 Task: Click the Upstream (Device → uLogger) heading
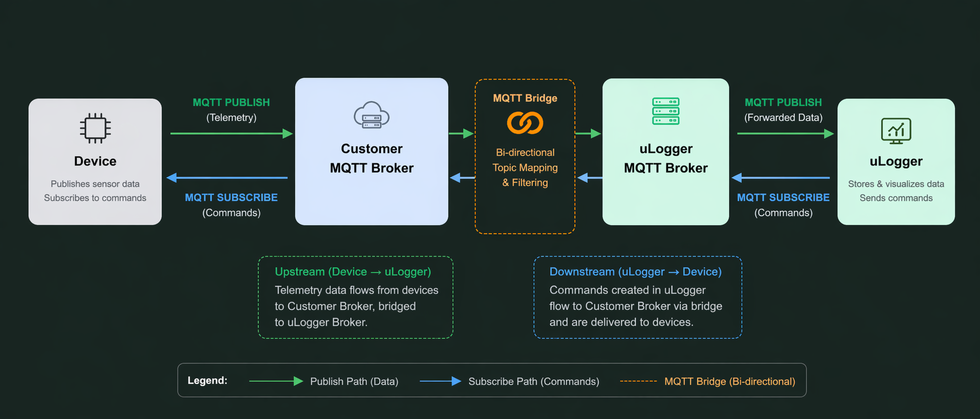[353, 272]
